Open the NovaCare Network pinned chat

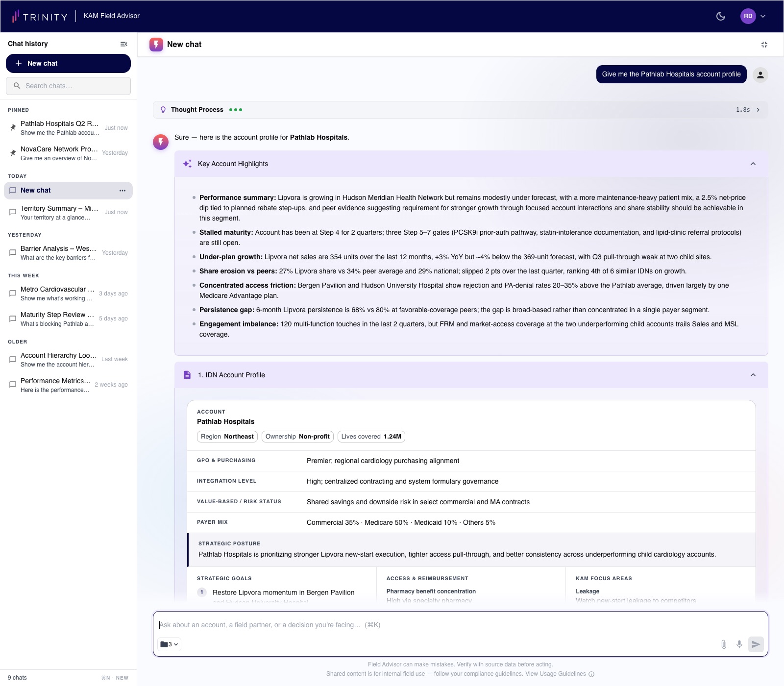[68, 153]
